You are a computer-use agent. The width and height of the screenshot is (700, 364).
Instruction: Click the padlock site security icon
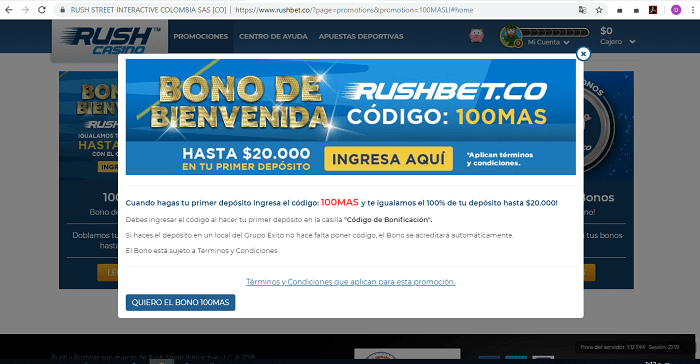(x=63, y=10)
